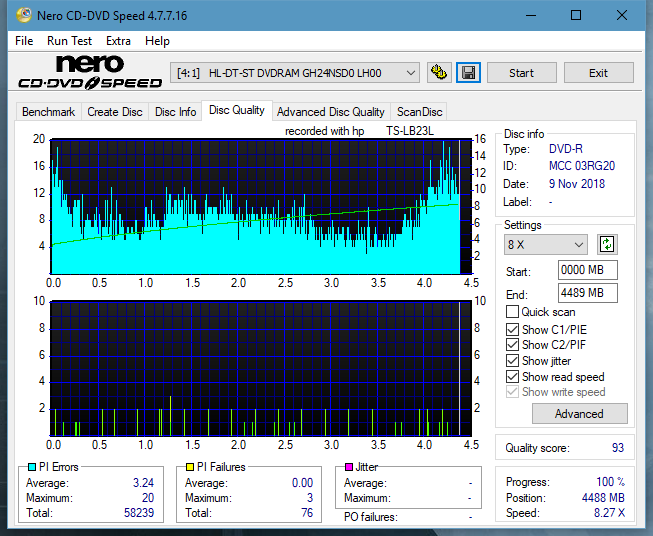Image resolution: width=653 pixels, height=536 pixels.
Task: Click the position value 4488 MB
Action: pos(603,498)
